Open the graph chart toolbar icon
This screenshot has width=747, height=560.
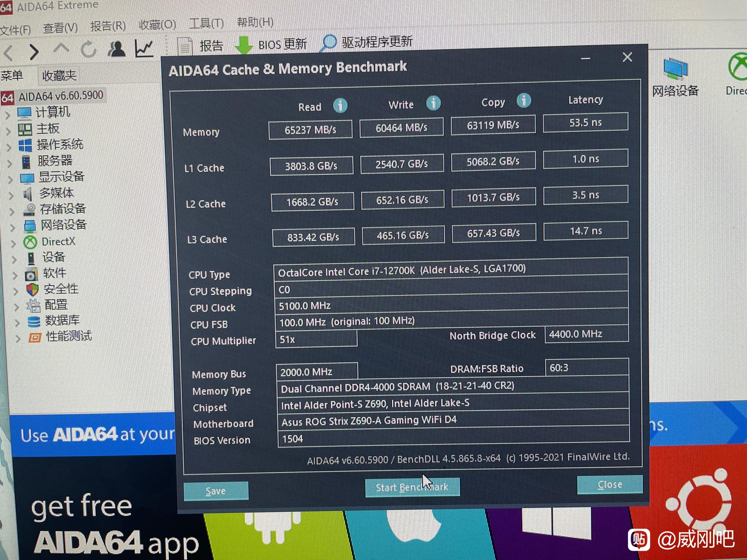[x=145, y=48]
